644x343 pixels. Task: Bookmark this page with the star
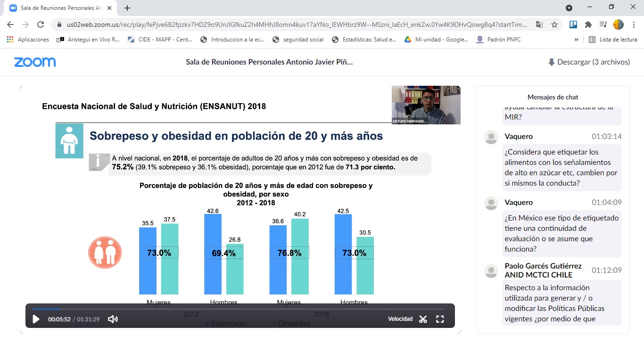coord(554,24)
